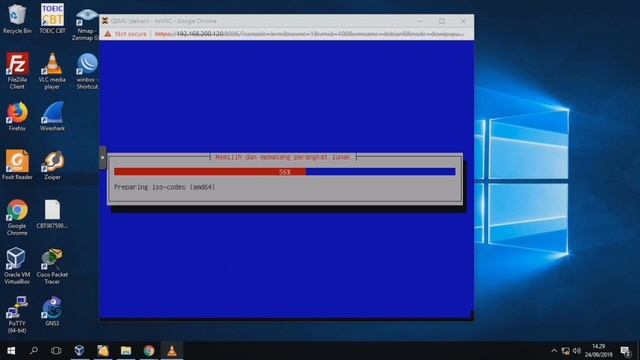The width and height of the screenshot is (640, 360).
Task: Open the noVNC side control panel handle
Action: coord(102,157)
